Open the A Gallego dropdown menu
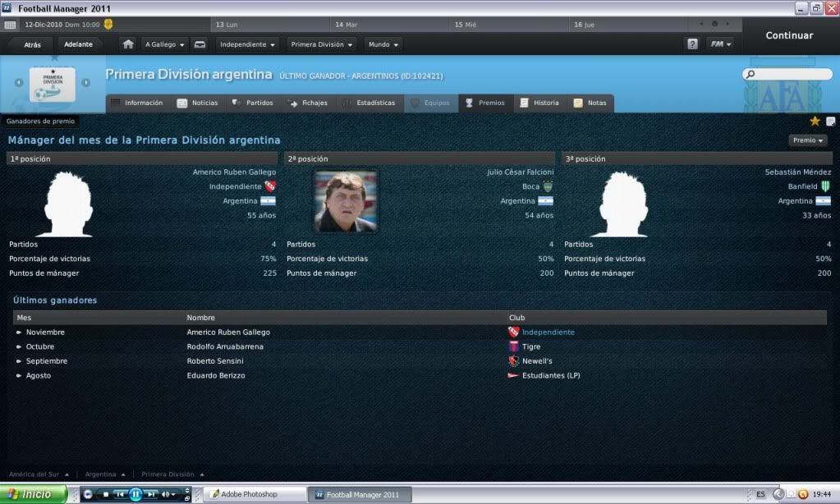The width and height of the screenshot is (840, 504). coord(164,44)
